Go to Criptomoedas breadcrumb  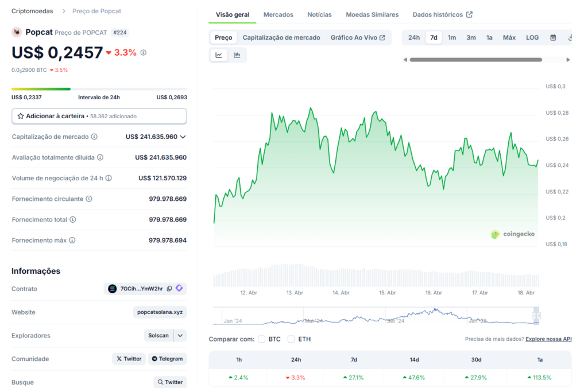(32, 11)
